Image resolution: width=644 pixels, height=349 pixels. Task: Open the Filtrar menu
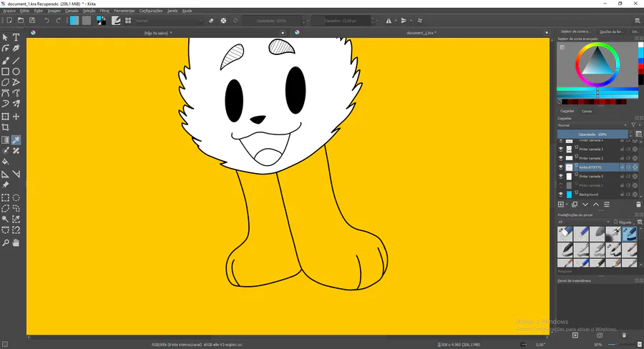[x=104, y=11]
